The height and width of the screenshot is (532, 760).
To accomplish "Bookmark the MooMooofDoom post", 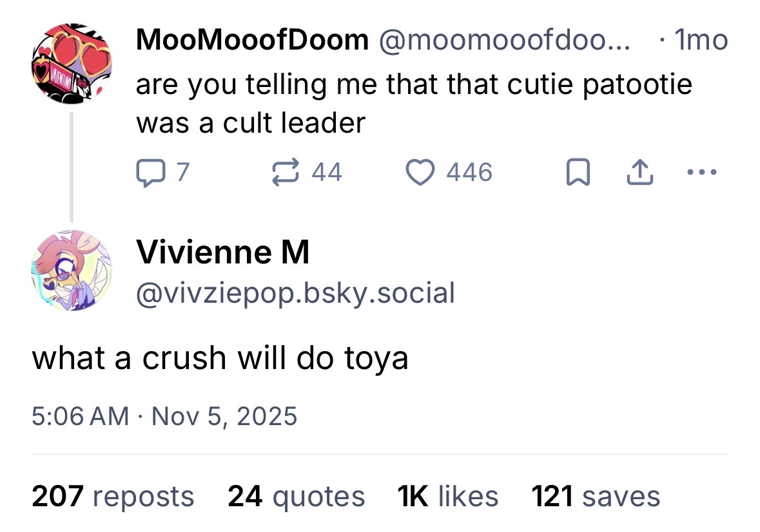I will pyautogui.click(x=578, y=173).
